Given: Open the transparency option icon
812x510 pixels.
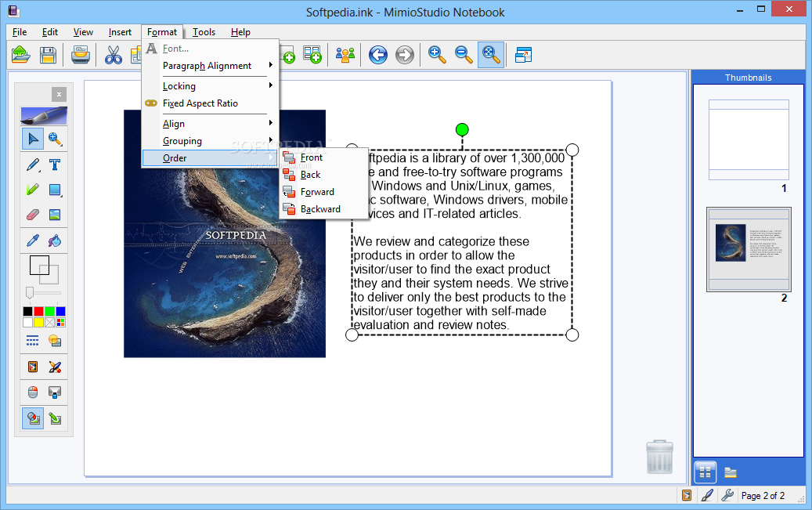Looking at the screenshot, I should tap(55, 341).
